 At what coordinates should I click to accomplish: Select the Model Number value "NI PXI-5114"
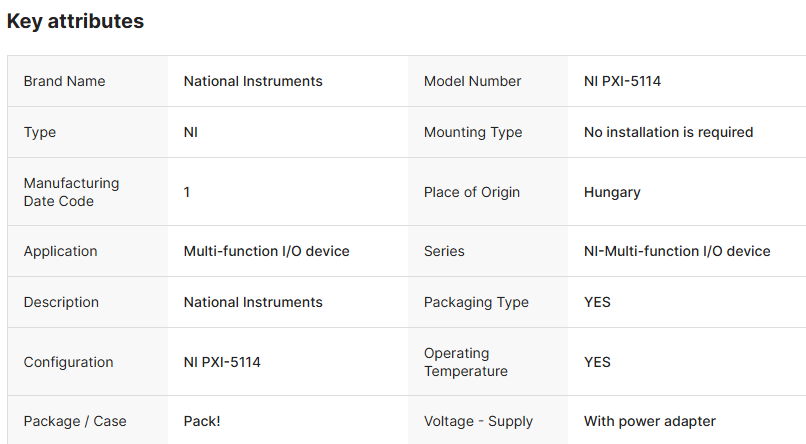[x=622, y=81]
